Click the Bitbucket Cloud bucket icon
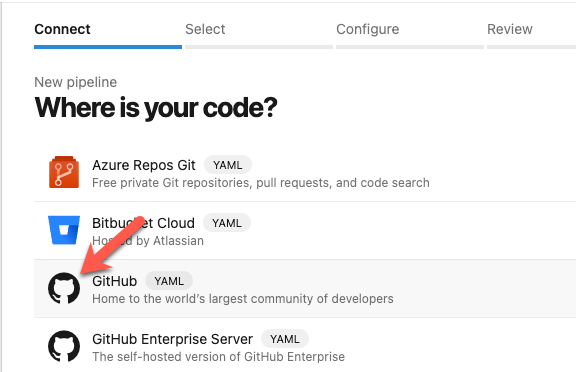576x372 pixels. tap(64, 230)
